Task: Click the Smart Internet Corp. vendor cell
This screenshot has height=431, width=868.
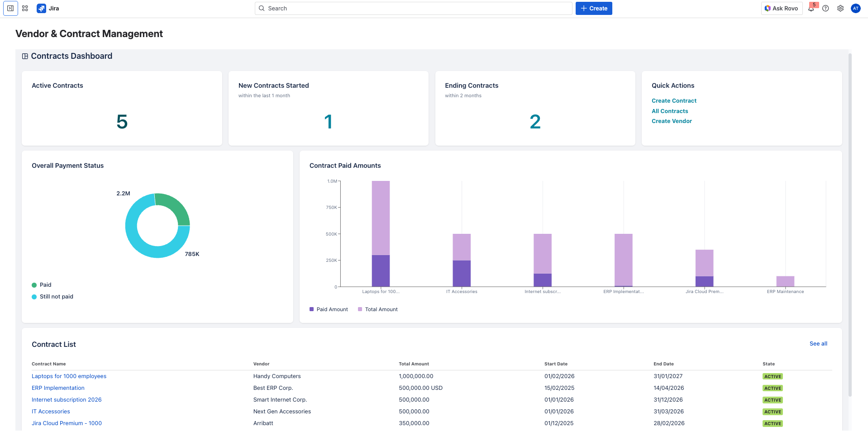Action: [x=280, y=400]
